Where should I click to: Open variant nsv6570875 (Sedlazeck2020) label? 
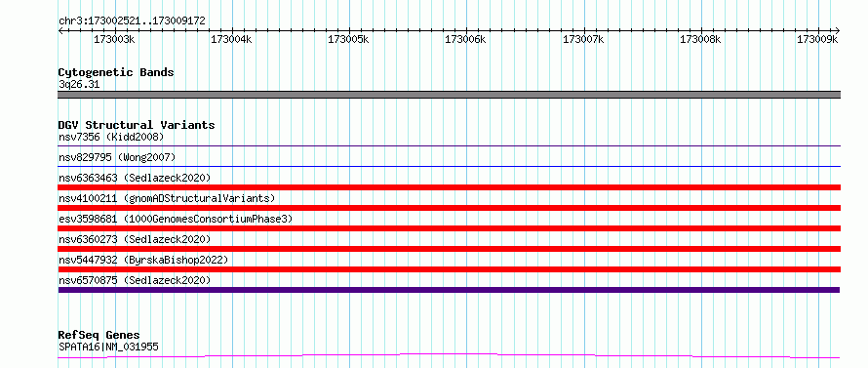click(x=135, y=280)
